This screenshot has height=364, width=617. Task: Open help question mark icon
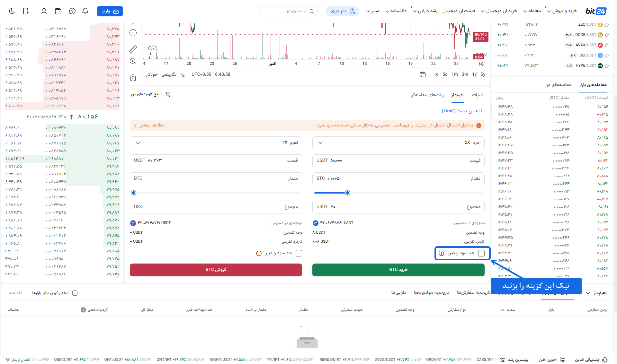pyautogui.click(x=72, y=11)
